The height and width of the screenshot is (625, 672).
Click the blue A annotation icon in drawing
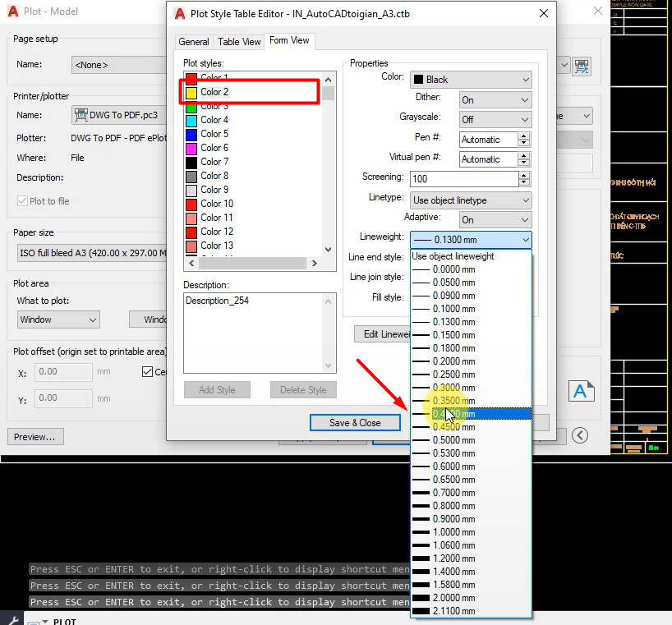(x=582, y=392)
